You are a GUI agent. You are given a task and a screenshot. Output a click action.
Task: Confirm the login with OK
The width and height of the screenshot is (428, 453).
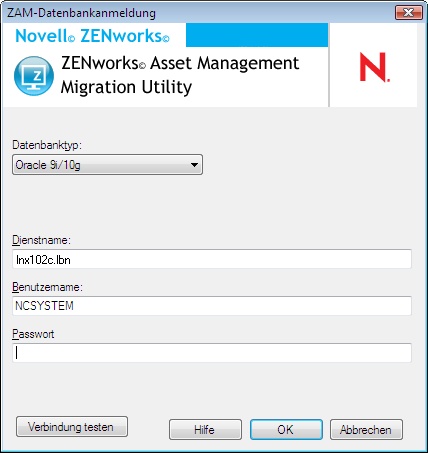[286, 430]
